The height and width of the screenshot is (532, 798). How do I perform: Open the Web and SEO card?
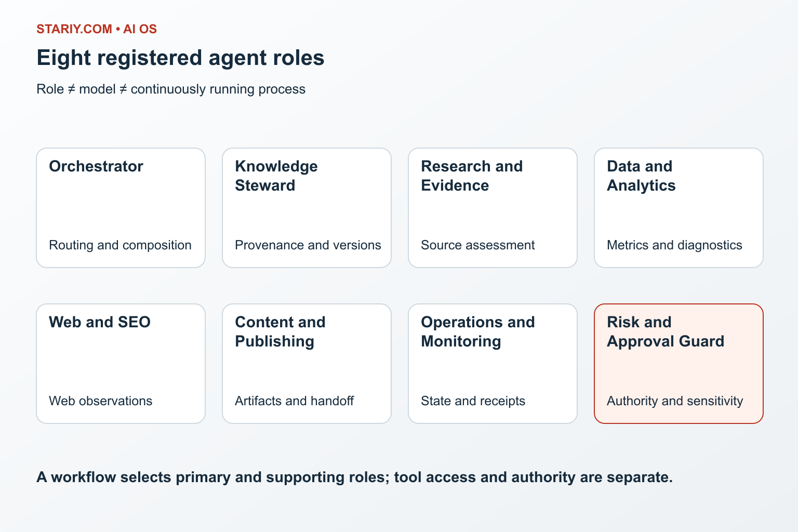pos(121,364)
